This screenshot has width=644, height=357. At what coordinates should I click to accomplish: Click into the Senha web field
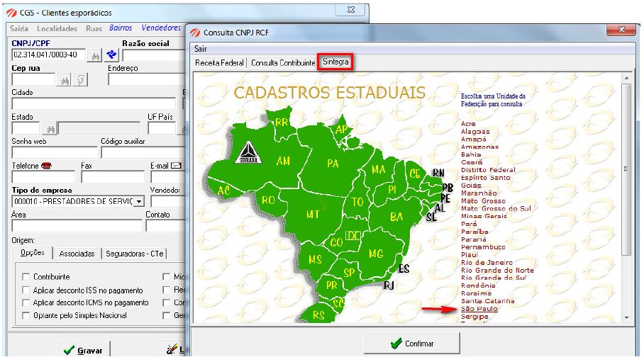click(x=55, y=152)
